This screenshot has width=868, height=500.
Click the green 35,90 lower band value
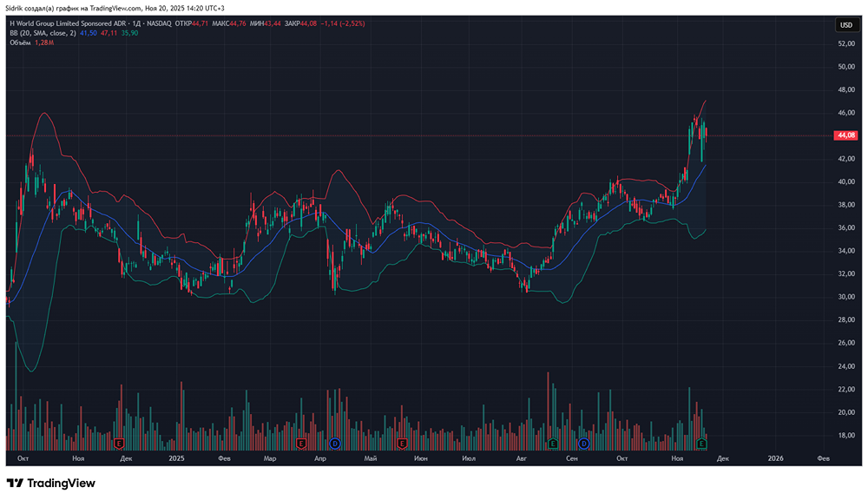coord(129,33)
